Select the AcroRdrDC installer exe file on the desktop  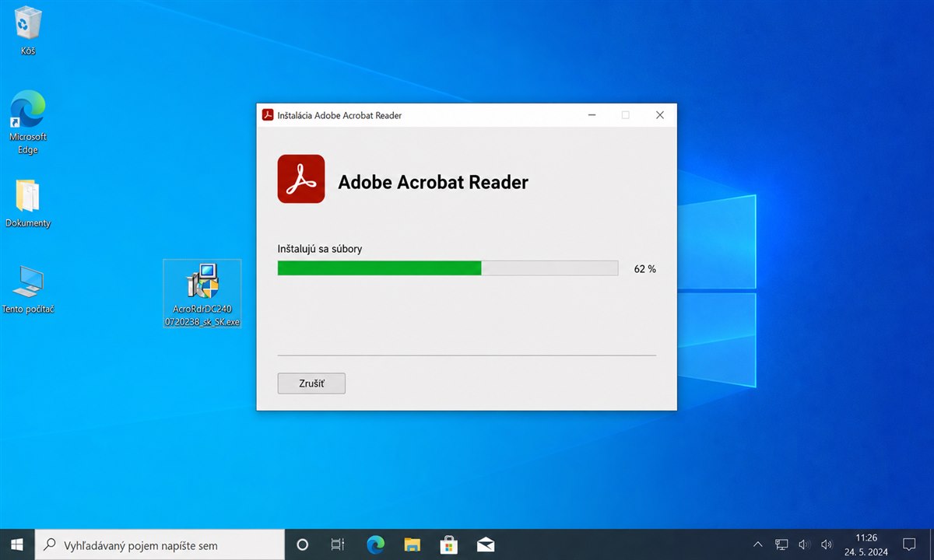[202, 294]
